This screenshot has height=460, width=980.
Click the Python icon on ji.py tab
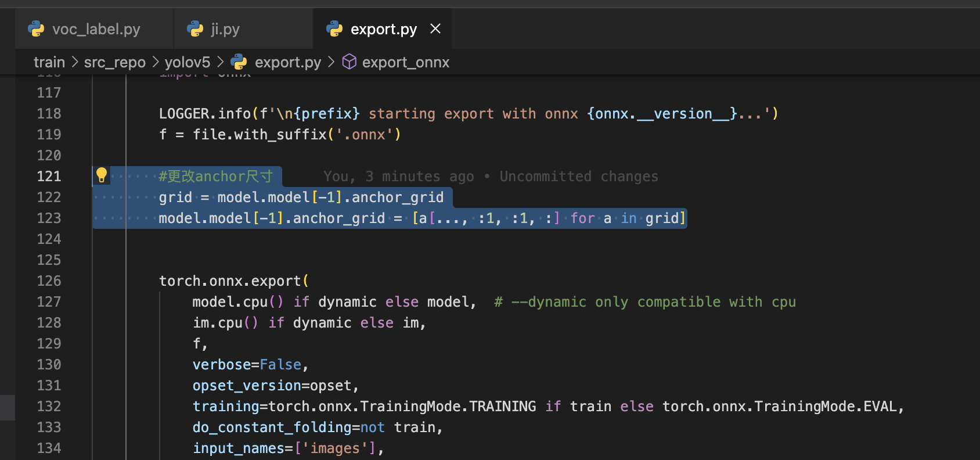tap(195, 29)
